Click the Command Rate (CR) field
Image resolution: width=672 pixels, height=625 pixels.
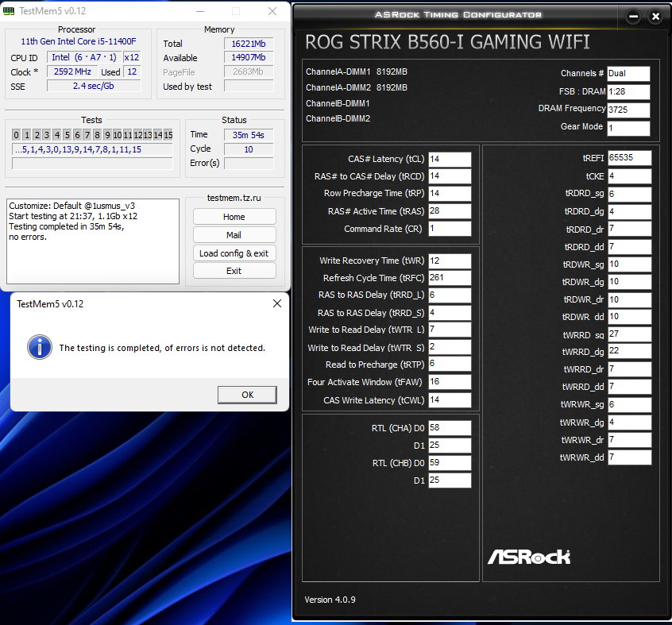pyautogui.click(x=450, y=229)
